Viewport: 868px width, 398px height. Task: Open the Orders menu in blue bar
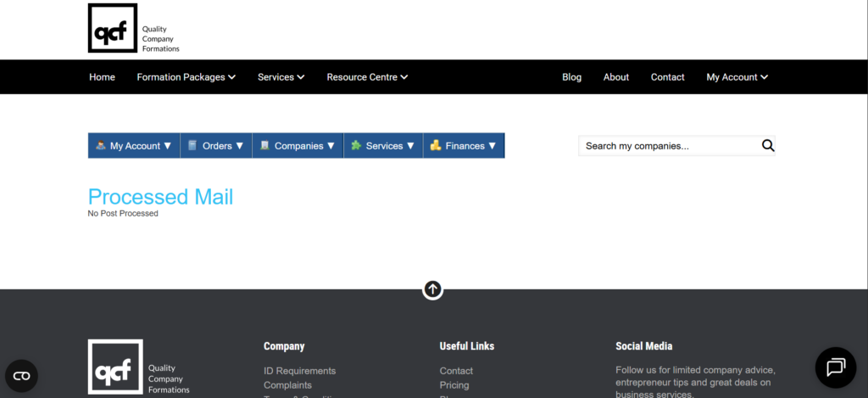pos(216,146)
